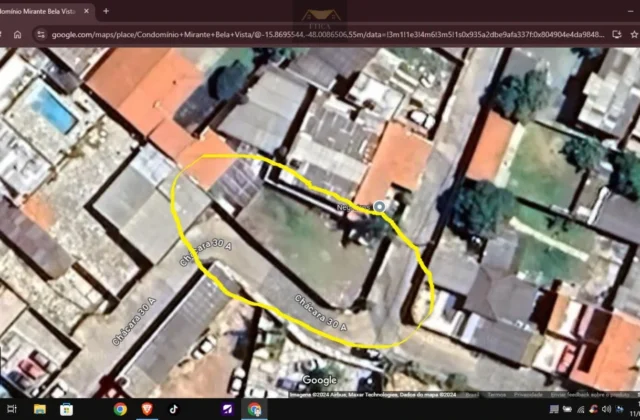The image size is (640, 420).
Task: Open Google Chrome from the taskbar
Action: click(120, 409)
